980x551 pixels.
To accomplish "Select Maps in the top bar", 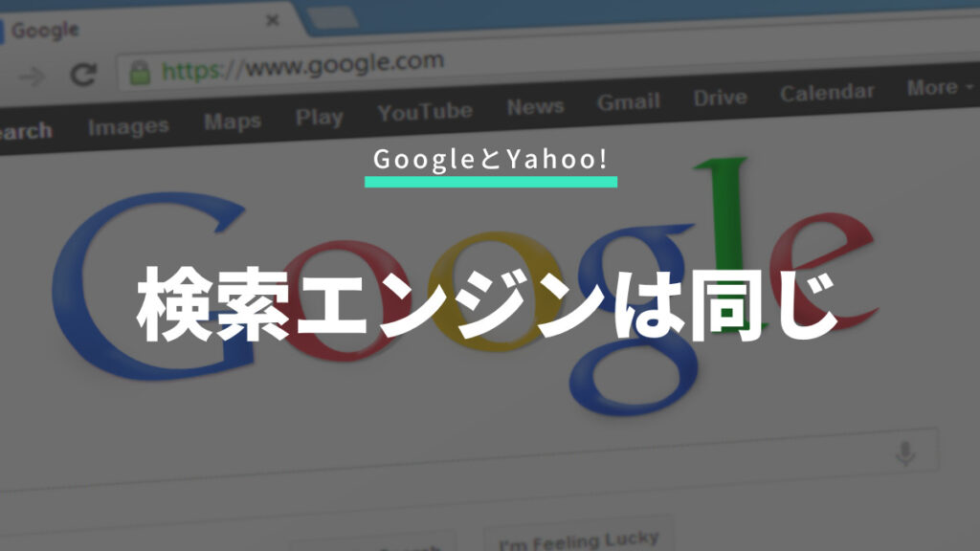I will click(232, 121).
